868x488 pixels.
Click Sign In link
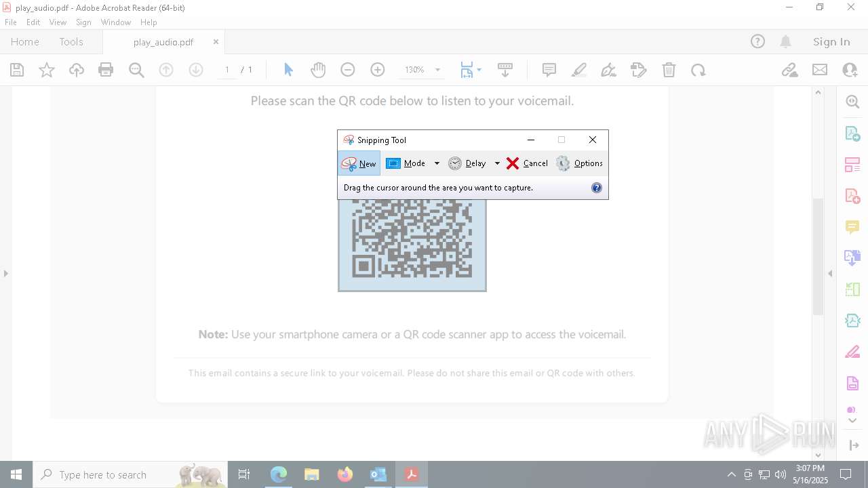(x=831, y=41)
